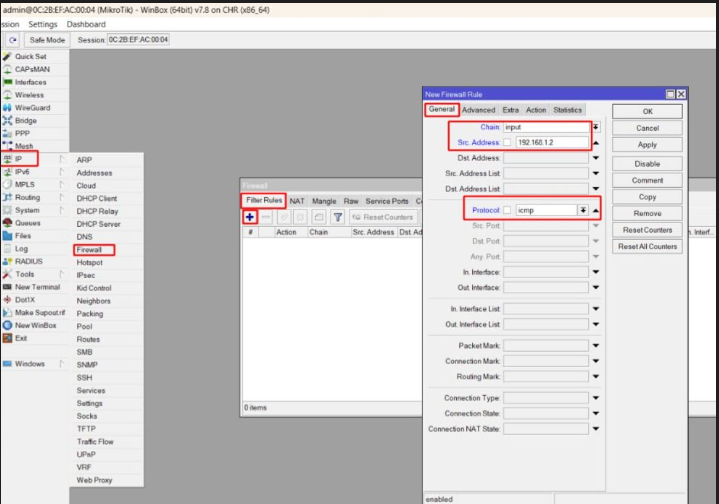
Task: Open the Raw tab in Firewall window
Action: [x=351, y=201]
